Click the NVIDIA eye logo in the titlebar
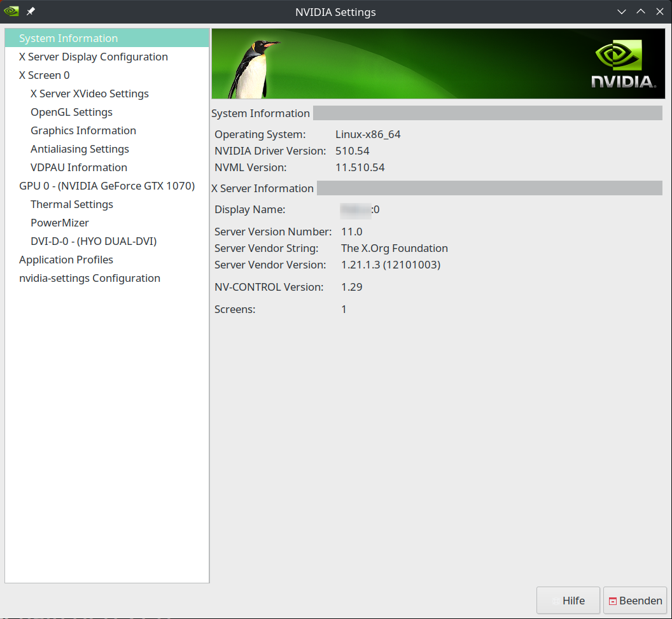672x619 pixels. pos(10,11)
